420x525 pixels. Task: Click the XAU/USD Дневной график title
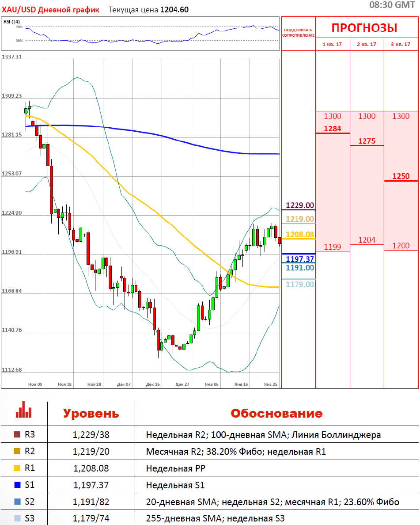[x=51, y=10]
